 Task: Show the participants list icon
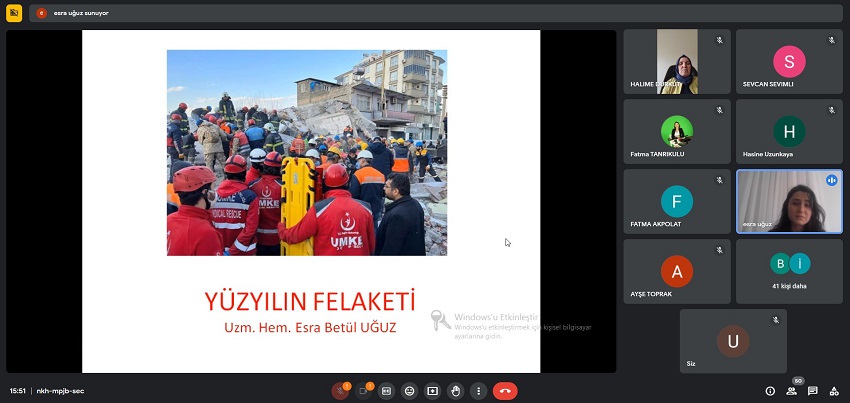tap(791, 391)
